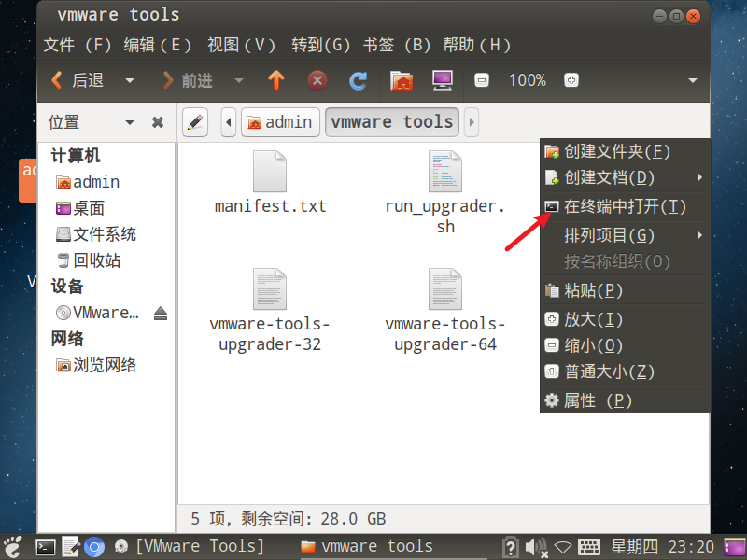
Task: Select admin in the sidebar
Action: (88, 182)
